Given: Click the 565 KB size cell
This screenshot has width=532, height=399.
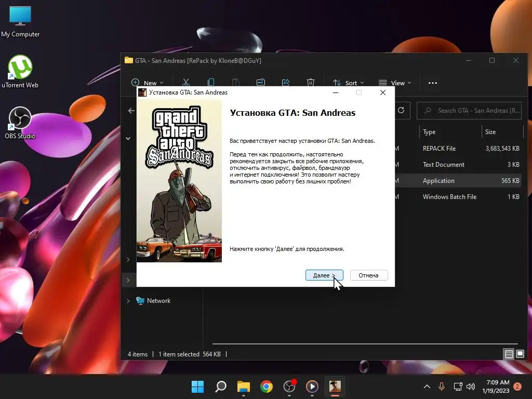Looking at the screenshot, I should tap(510, 180).
